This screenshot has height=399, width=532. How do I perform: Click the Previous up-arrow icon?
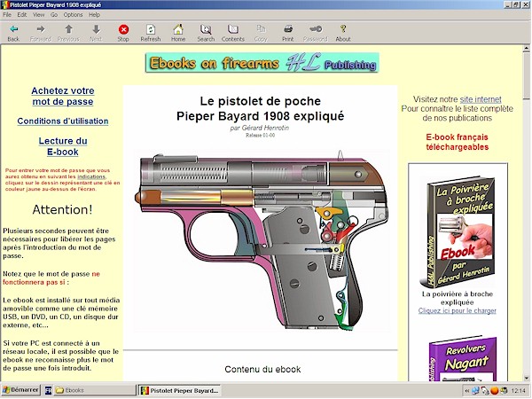click(68, 29)
